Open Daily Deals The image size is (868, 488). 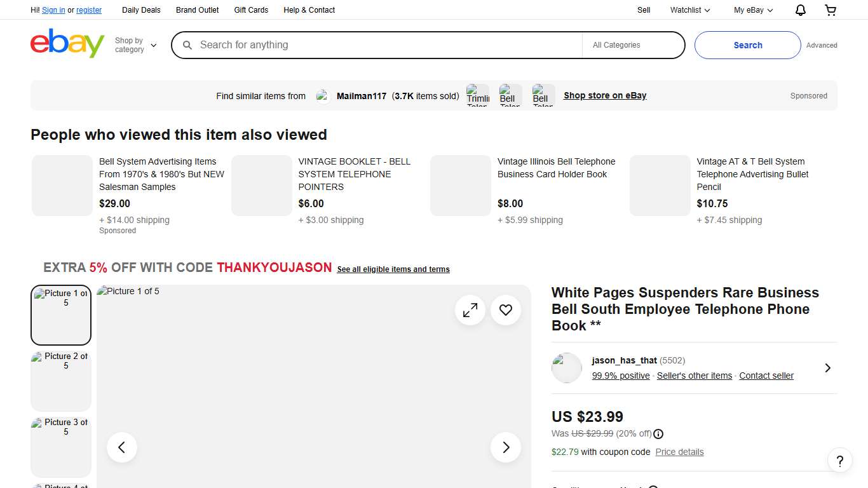click(141, 10)
